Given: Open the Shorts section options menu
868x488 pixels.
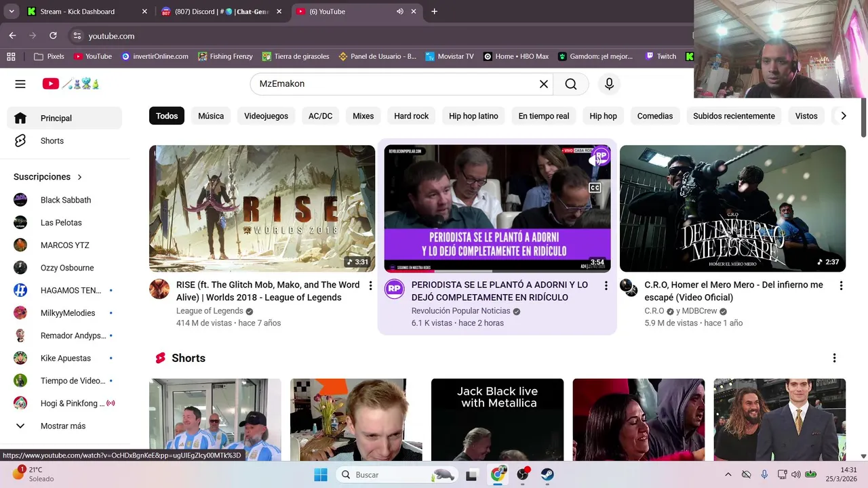Looking at the screenshot, I should (834, 358).
